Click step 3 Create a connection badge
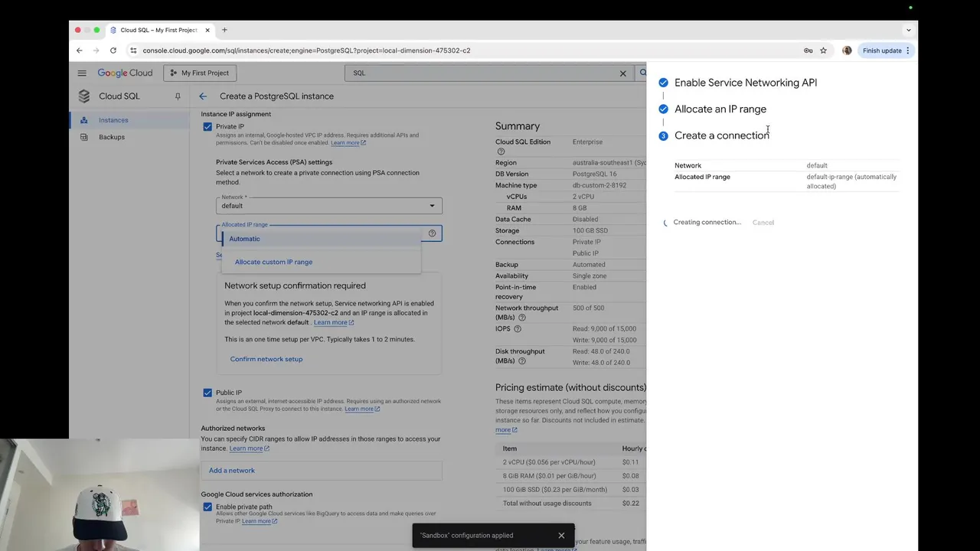Image resolution: width=980 pixels, height=551 pixels. [x=663, y=136]
